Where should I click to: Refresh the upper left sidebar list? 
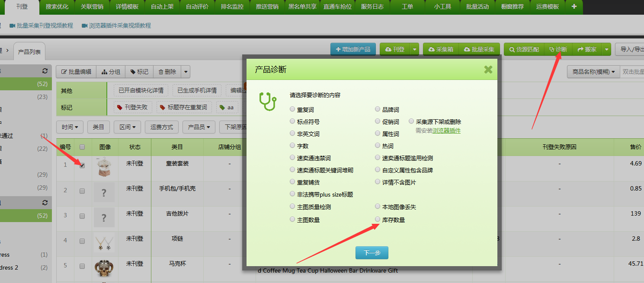45,71
